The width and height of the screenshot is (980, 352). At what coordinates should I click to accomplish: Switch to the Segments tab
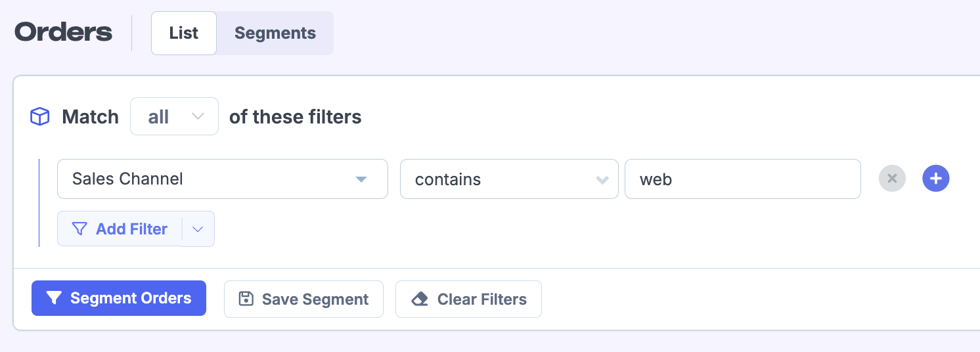click(275, 33)
